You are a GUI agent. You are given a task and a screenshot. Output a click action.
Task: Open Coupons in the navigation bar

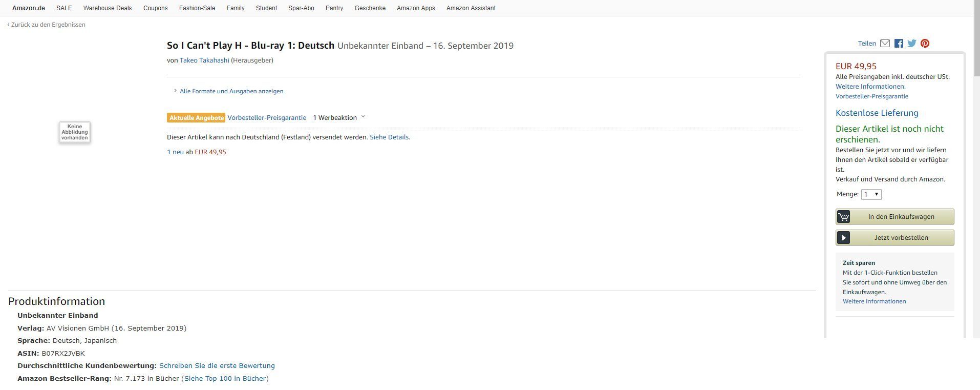coord(156,8)
